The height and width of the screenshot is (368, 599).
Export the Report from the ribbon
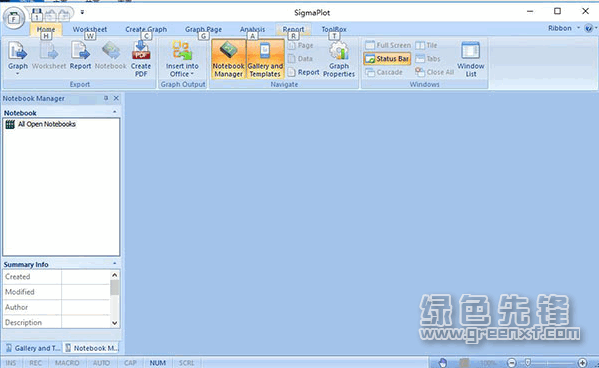click(80, 56)
